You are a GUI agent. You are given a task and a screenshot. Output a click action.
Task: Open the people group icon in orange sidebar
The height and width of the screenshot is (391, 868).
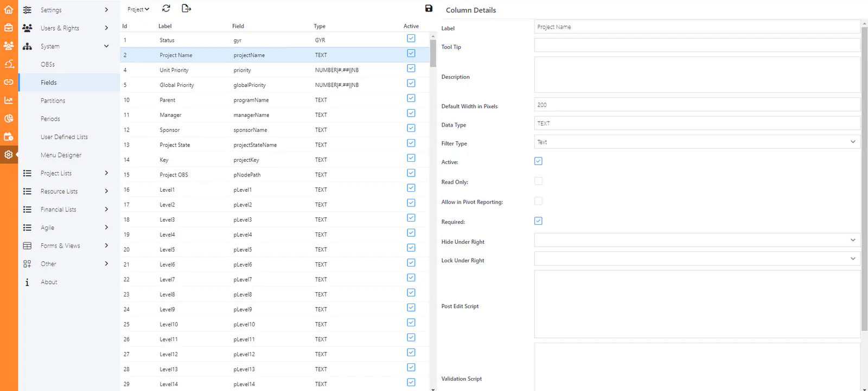click(x=9, y=46)
